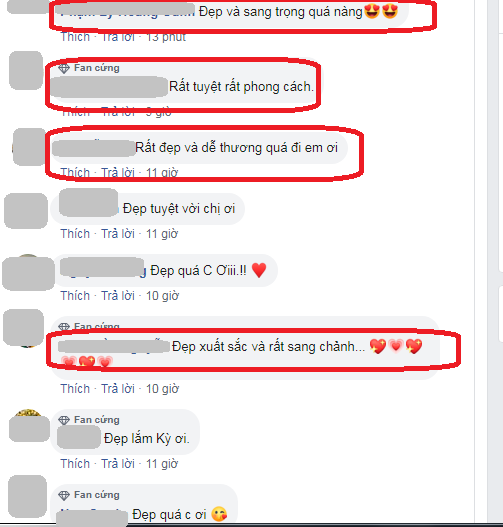
Task: Reply to 'Đẹp tuyệt vời chị ơi' via Trả lời
Action: 118,234
